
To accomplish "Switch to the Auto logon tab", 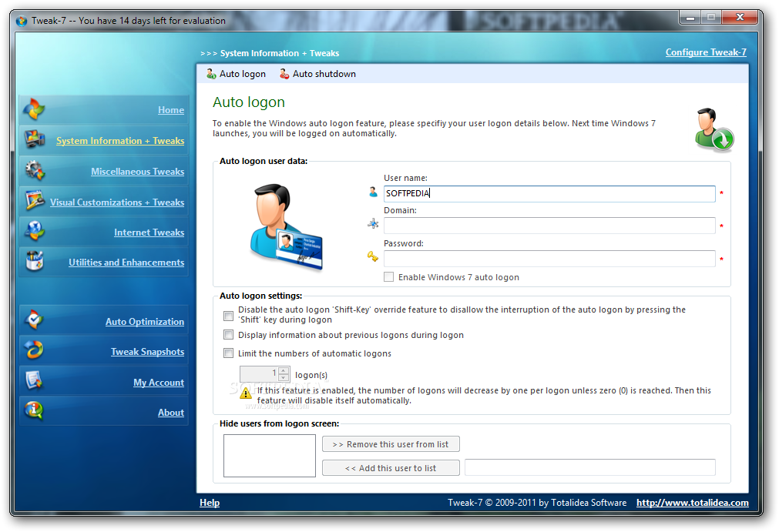I will [236, 74].
